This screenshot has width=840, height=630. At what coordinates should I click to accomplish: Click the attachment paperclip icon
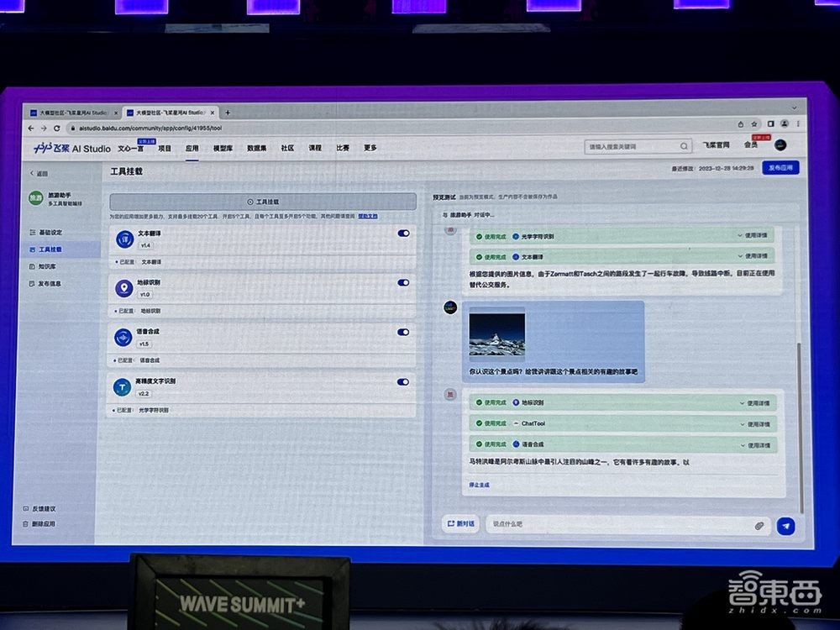(759, 526)
